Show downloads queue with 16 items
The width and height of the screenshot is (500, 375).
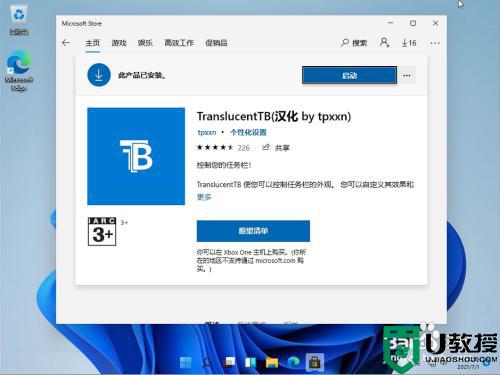coord(409,43)
